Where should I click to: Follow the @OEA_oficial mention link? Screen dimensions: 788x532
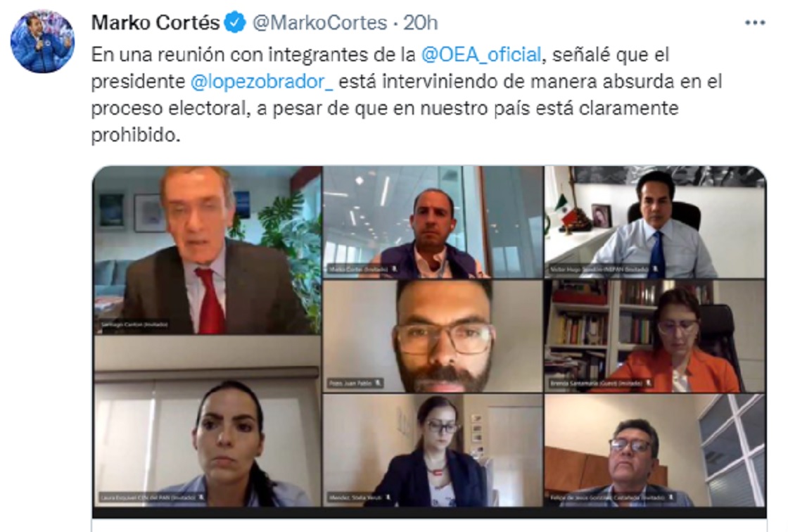click(481, 54)
